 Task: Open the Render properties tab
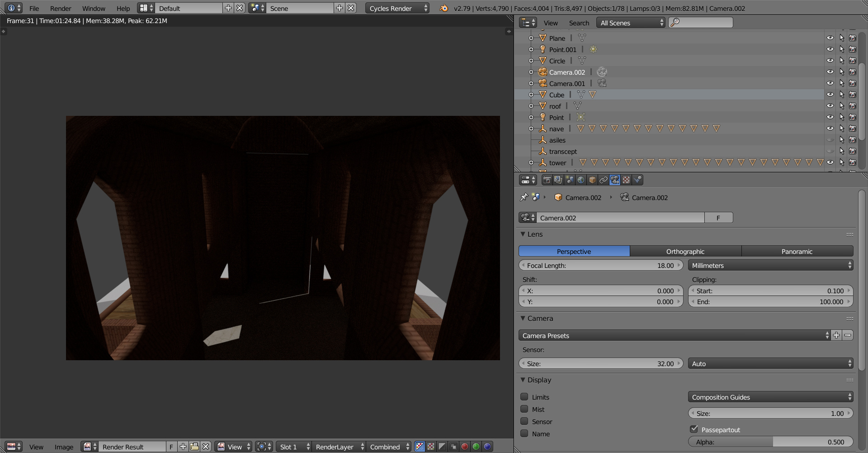pos(547,180)
